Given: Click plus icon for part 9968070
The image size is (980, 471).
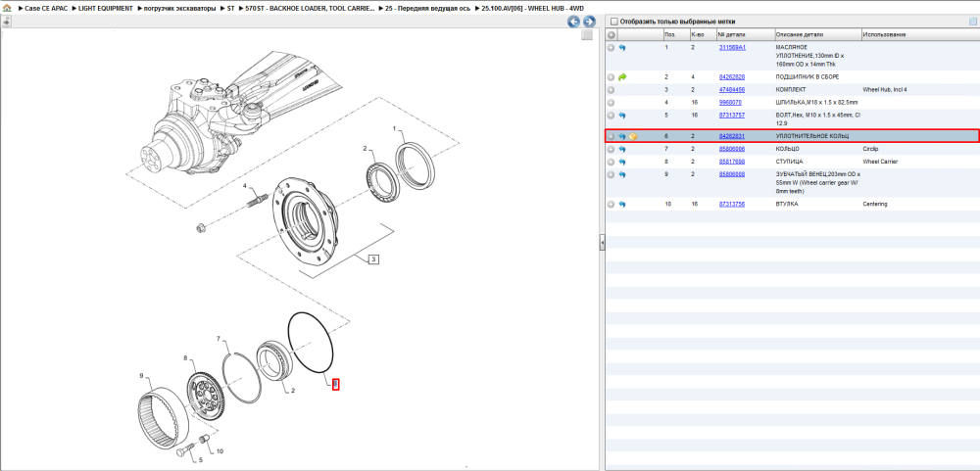Looking at the screenshot, I should point(611,103).
